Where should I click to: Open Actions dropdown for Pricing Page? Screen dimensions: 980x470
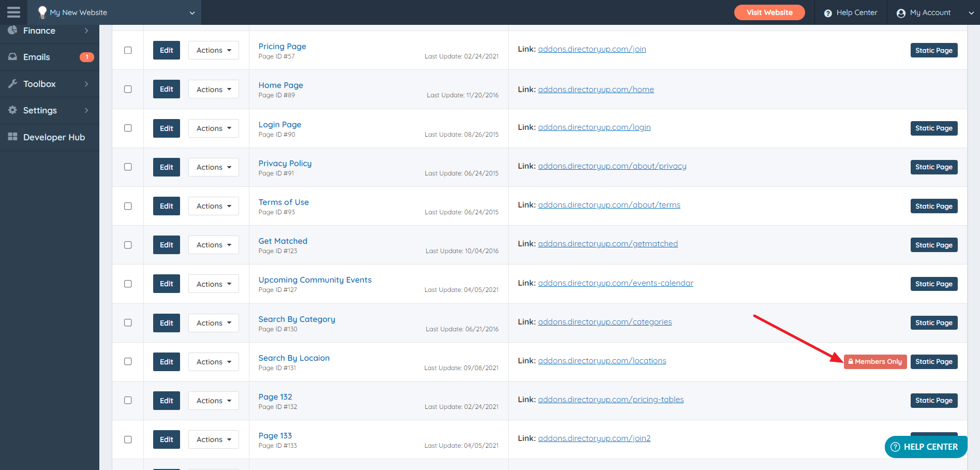coord(214,50)
